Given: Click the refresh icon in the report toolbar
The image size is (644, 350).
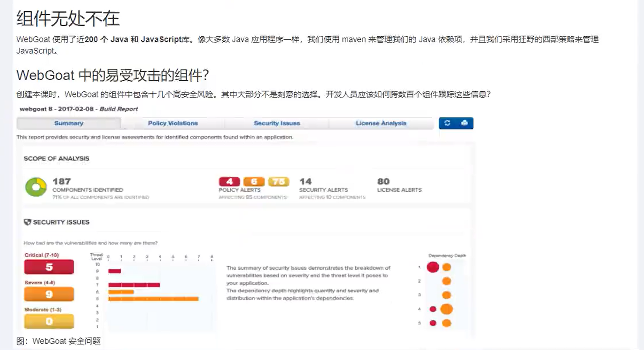Looking at the screenshot, I should coord(447,123).
